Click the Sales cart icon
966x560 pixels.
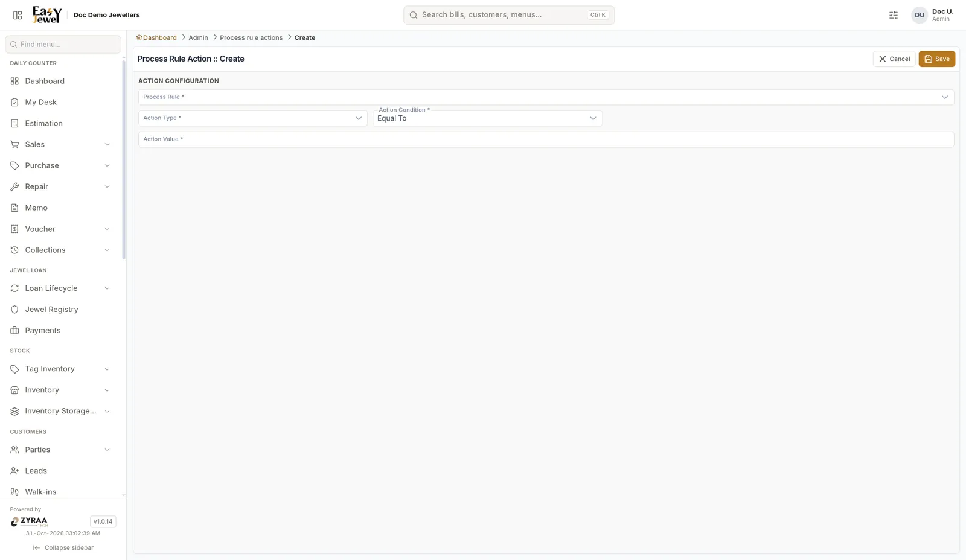[x=14, y=144]
